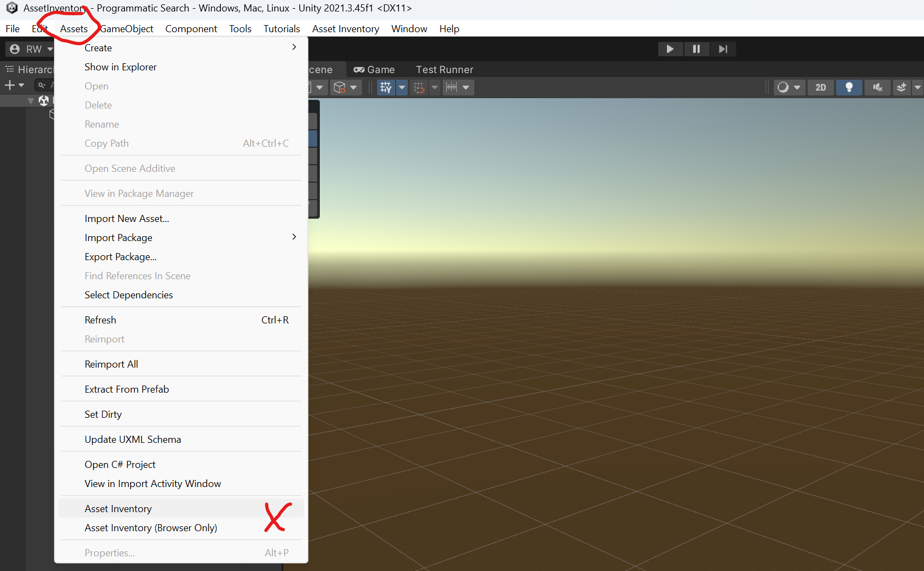Open Asset Inventory in the menu bar
Screen dimensions: 924x571
(x=345, y=29)
